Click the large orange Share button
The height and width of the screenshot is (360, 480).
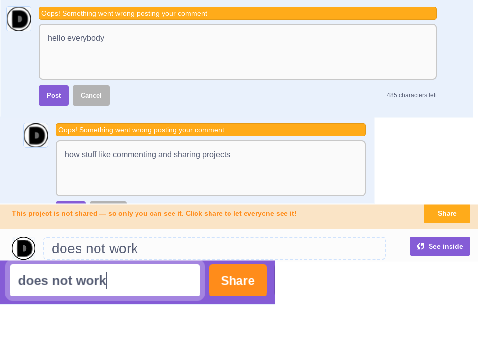pos(238,280)
